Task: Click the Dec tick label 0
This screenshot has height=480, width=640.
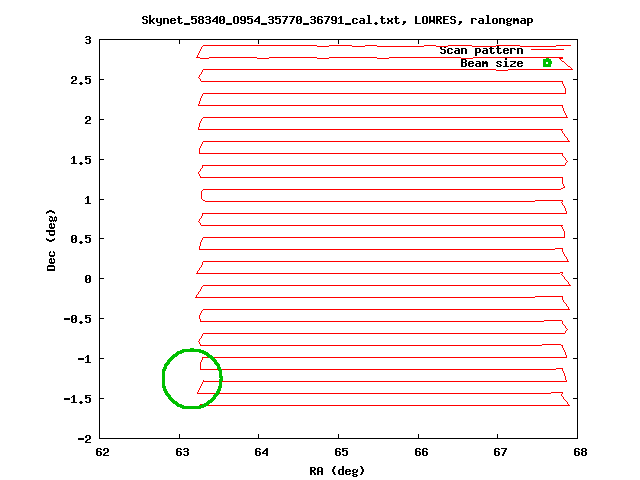Action: [88, 279]
